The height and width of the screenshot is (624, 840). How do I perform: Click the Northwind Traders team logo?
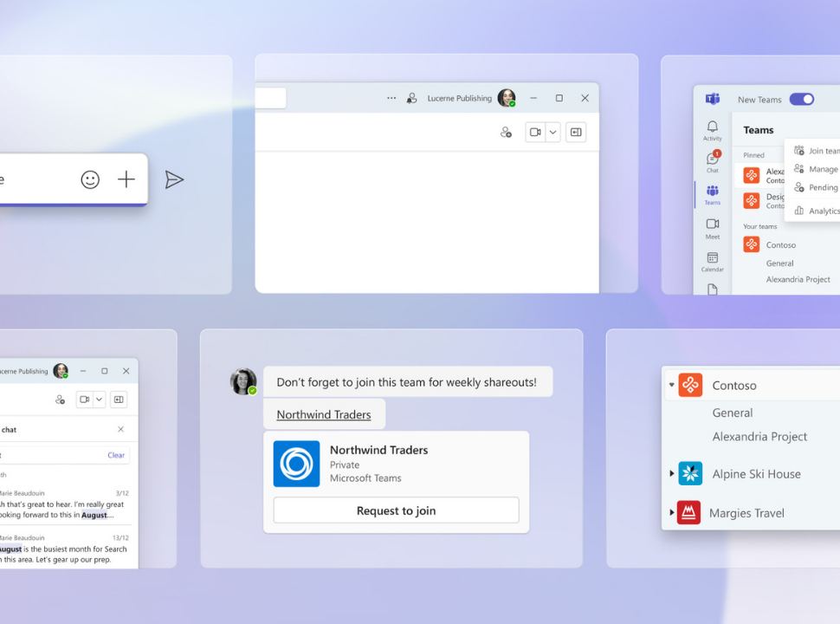point(296,464)
